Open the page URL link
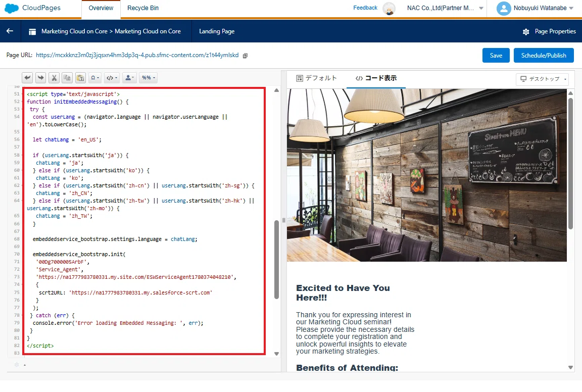 (x=137, y=55)
